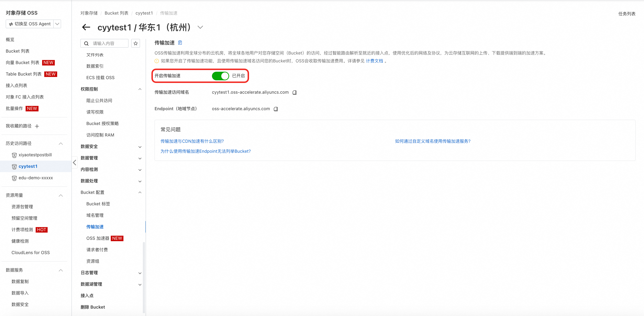Screen dimensions: 644x316
Task: Click cyytest1 in the breadcrumb
Action: (144, 13)
